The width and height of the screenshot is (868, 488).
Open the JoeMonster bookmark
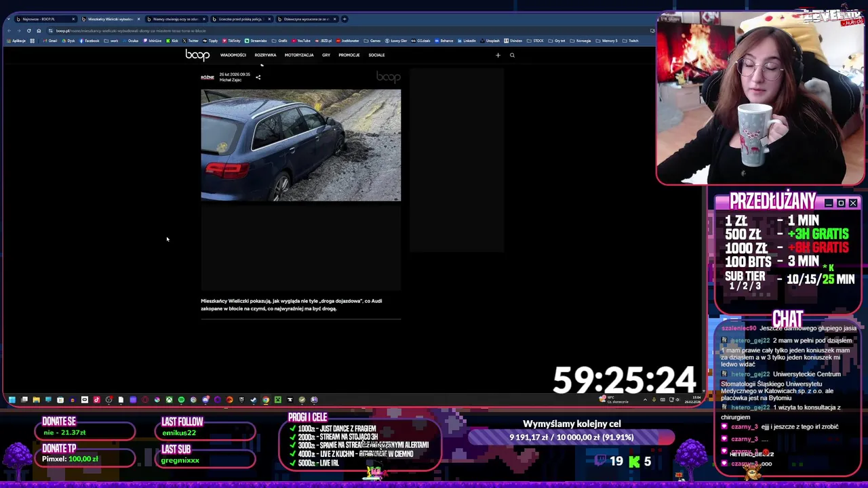[347, 41]
